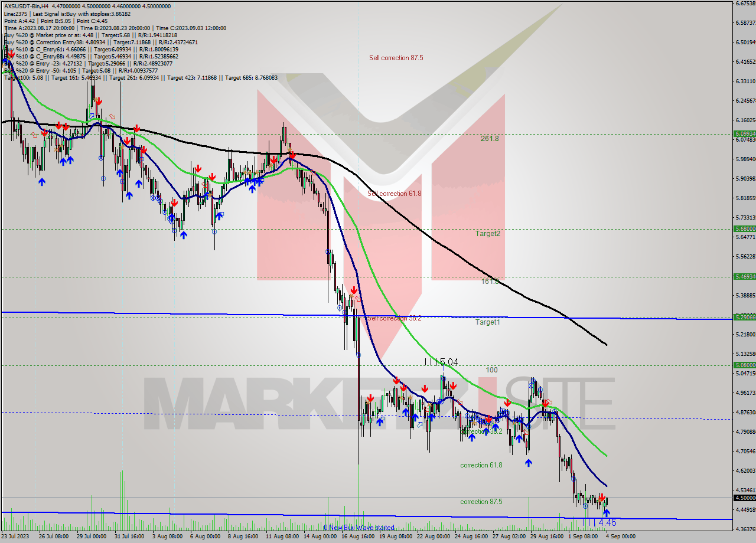Click the green 6.09934 price tag on axis
756x543 pixels.
tap(744, 134)
